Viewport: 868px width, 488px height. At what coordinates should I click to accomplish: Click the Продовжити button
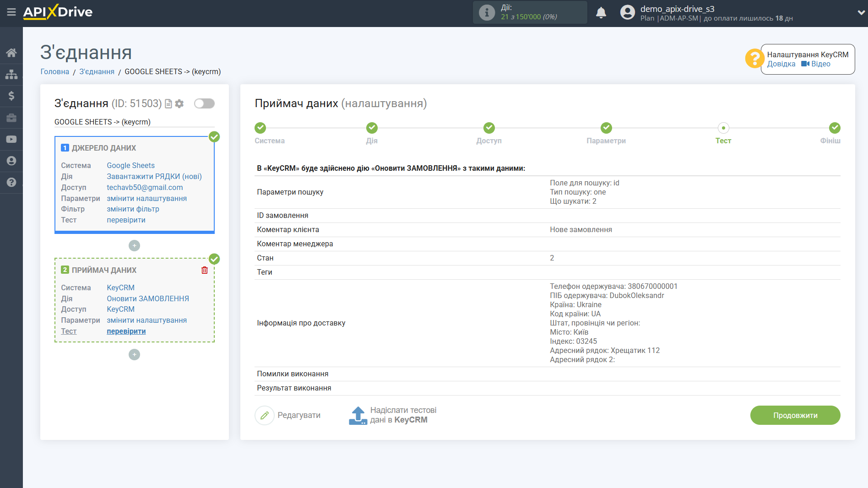(795, 415)
